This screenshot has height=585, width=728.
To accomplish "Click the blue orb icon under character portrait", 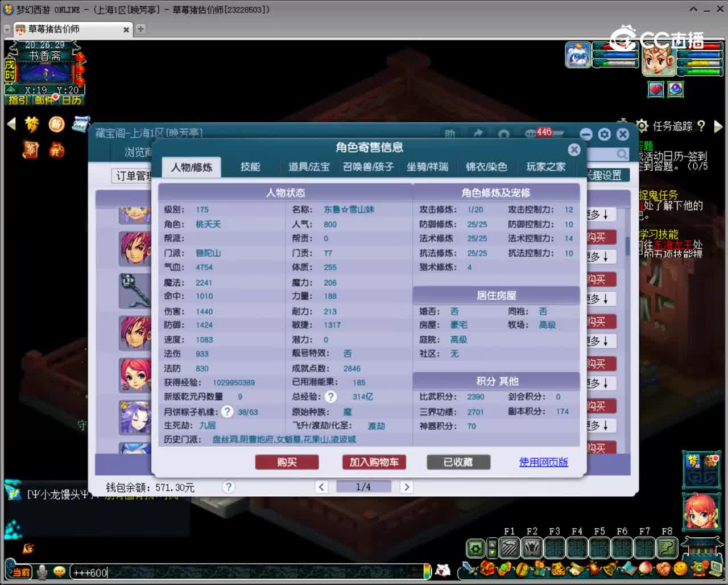I will [676, 89].
